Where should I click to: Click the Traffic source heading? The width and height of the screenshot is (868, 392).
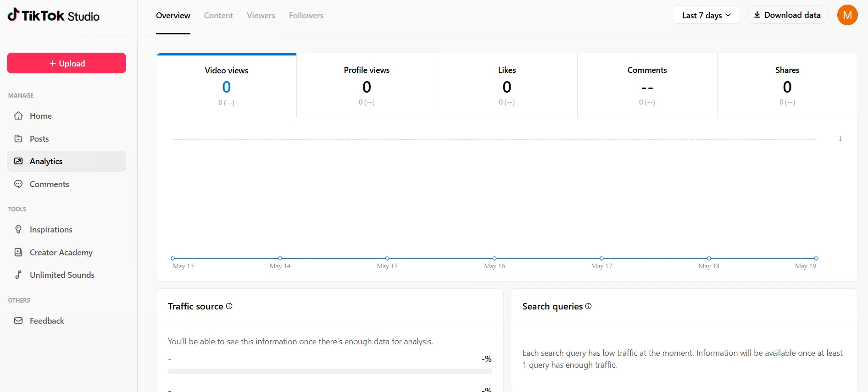pos(195,306)
